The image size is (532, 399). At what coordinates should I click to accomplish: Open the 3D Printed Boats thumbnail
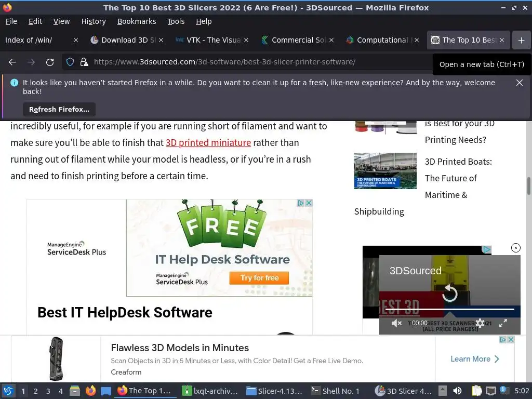[385, 170]
